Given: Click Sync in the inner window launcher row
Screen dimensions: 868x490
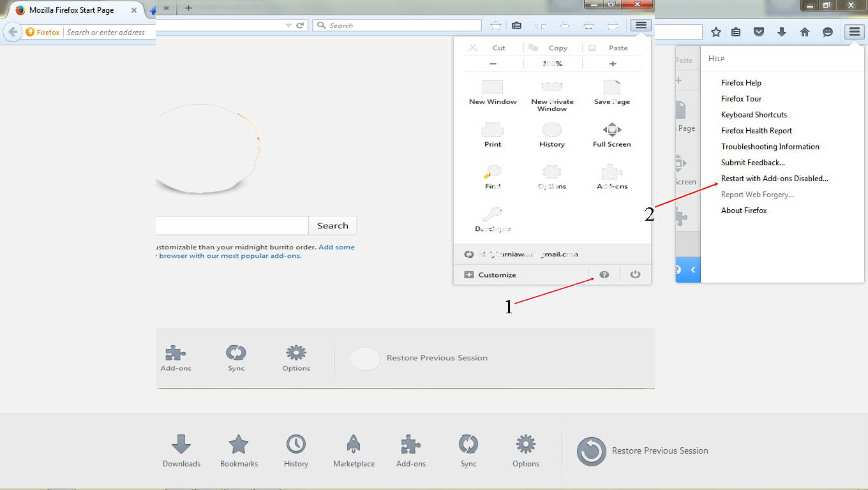Looking at the screenshot, I should pyautogui.click(x=236, y=358).
